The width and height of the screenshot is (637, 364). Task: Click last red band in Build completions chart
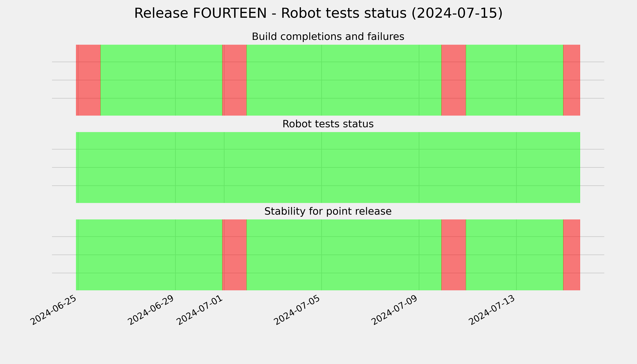tap(571, 80)
